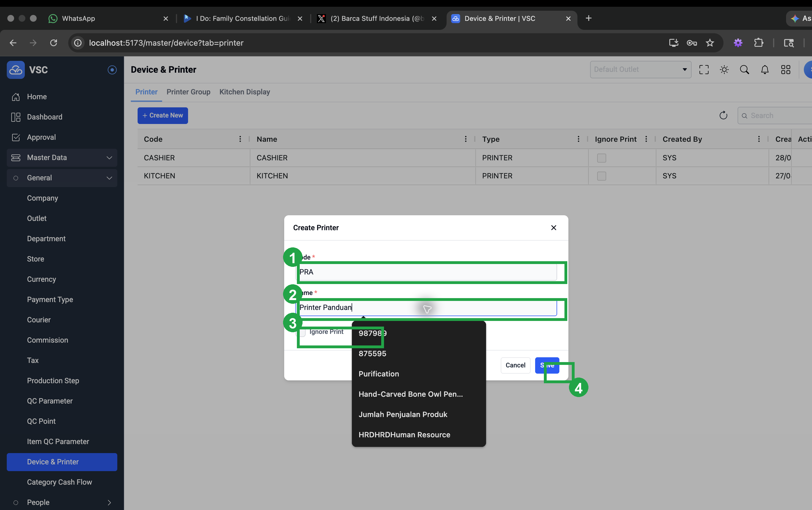The image size is (812, 510).
Task: Open Ignore Print column options menu
Action: pos(646,139)
